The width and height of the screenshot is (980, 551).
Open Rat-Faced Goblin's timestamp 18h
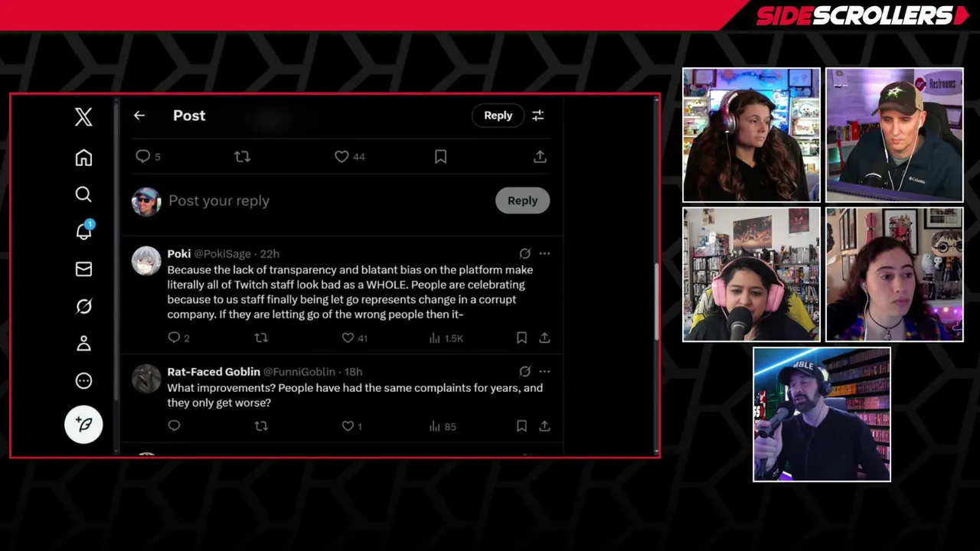click(353, 372)
